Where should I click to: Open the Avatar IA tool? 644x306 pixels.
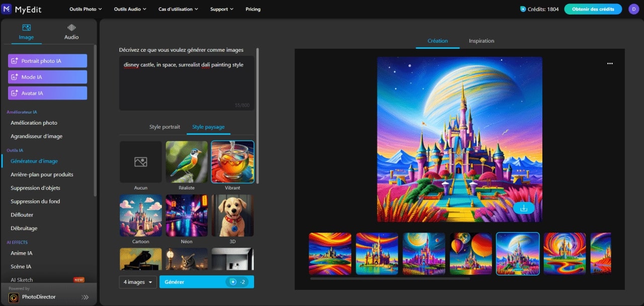click(47, 92)
